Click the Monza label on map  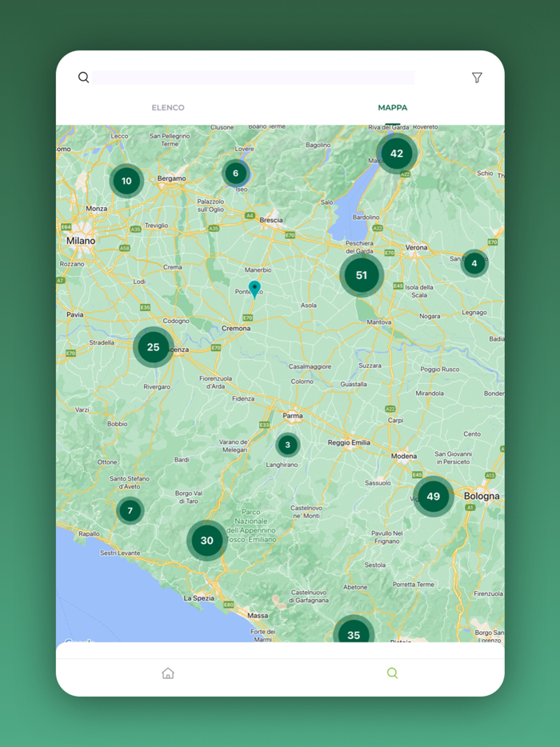(x=97, y=209)
